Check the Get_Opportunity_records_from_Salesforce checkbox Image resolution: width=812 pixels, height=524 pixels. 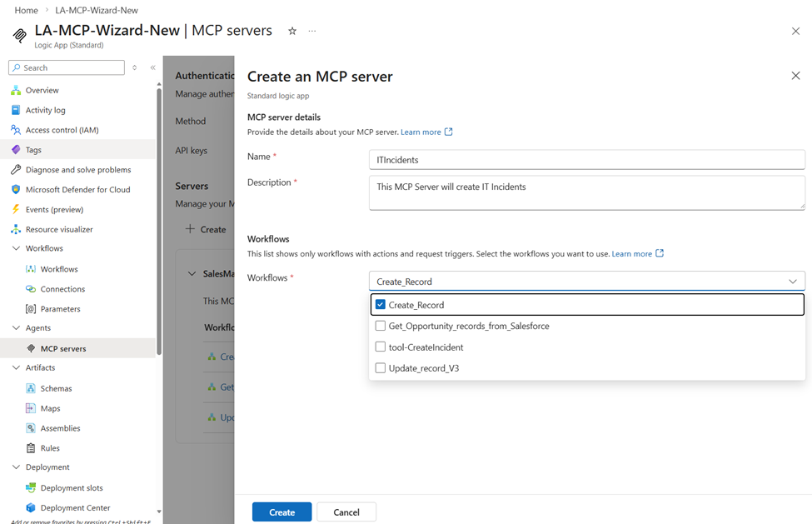tap(380, 326)
